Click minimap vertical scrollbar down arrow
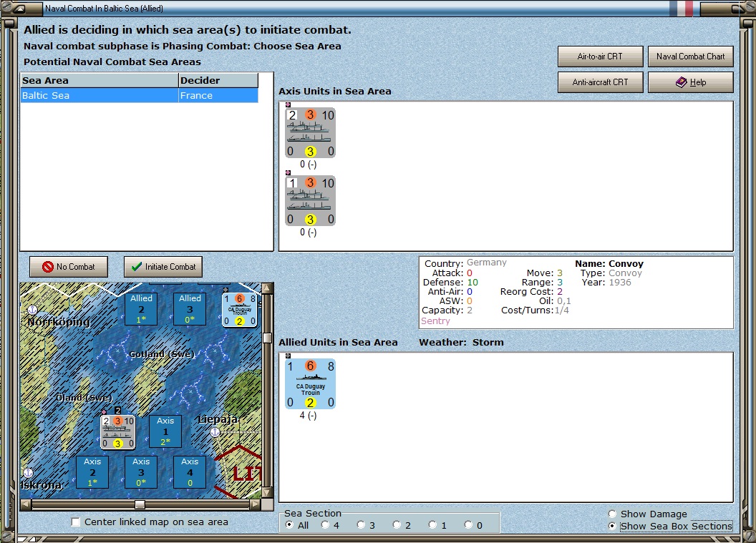Viewport: 756px width, 543px height. tap(268, 493)
